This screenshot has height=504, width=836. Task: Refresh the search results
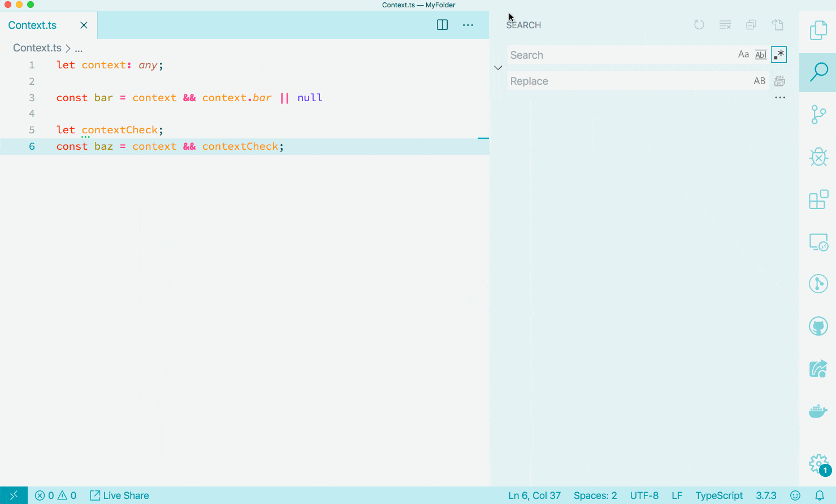699,25
